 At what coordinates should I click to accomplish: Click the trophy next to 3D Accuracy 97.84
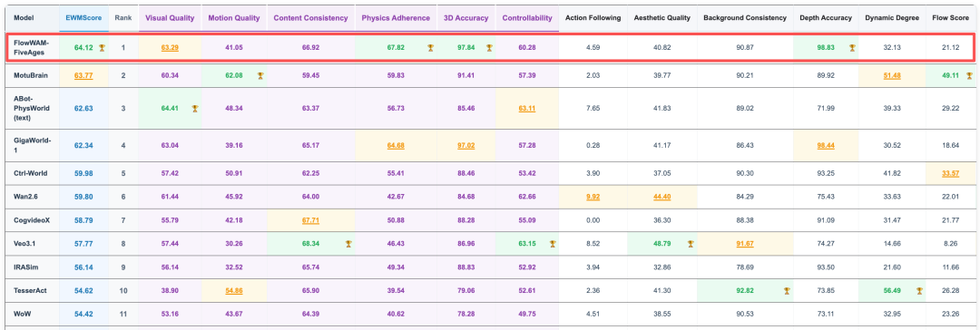pyautogui.click(x=489, y=47)
